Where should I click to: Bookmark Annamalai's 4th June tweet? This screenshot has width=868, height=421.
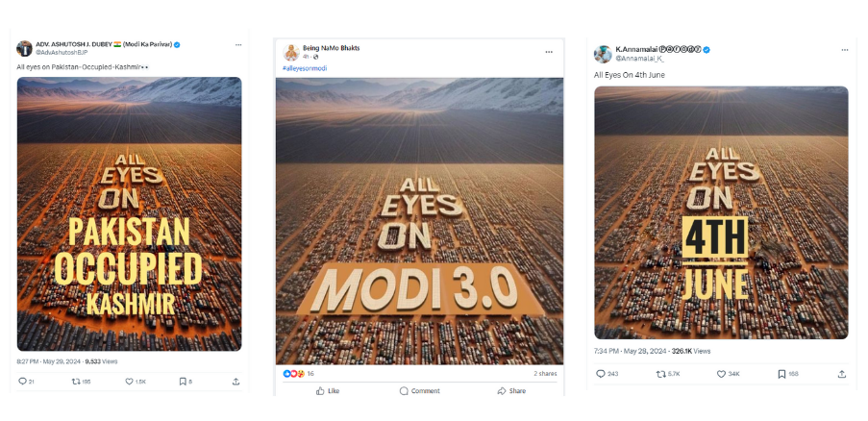[781, 374]
